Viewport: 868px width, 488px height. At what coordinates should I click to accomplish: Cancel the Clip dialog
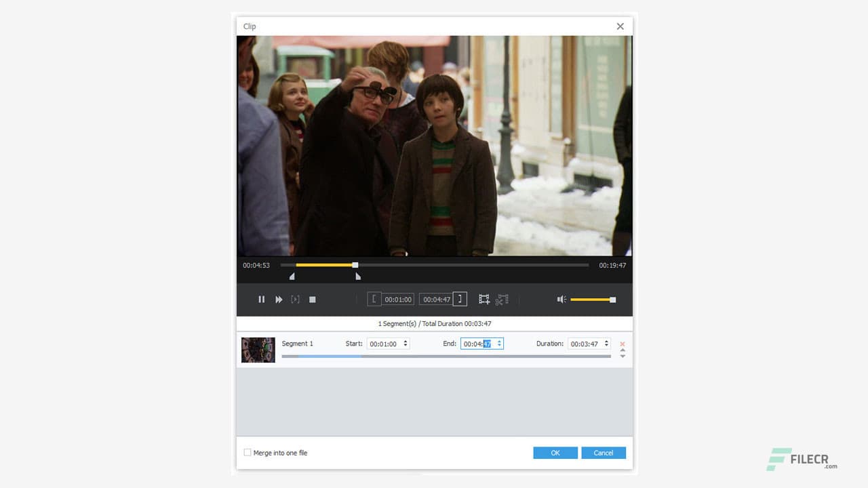[x=603, y=453]
